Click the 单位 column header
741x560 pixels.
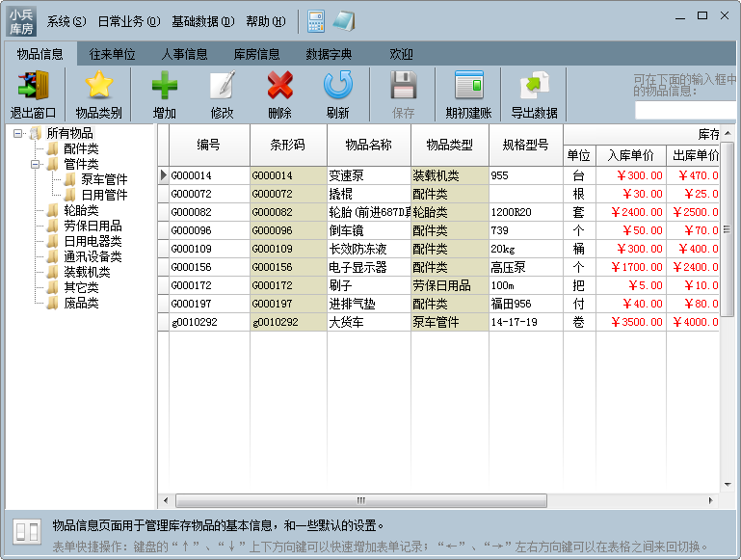pyautogui.click(x=579, y=155)
